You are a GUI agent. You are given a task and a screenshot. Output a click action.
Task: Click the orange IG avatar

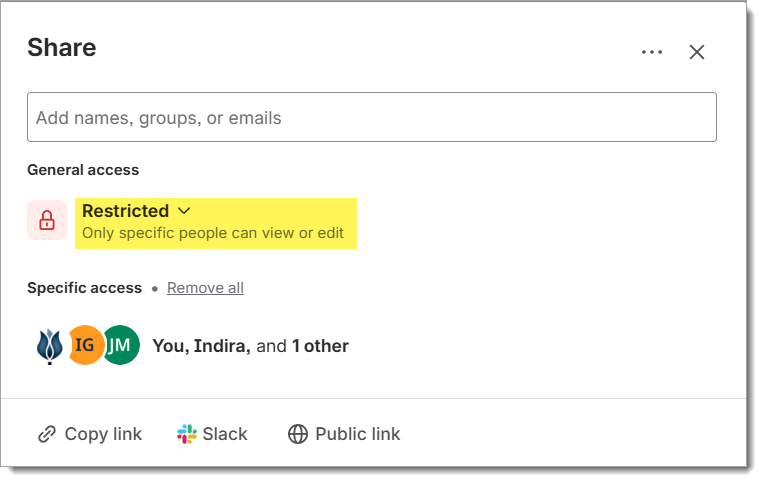[x=85, y=345]
